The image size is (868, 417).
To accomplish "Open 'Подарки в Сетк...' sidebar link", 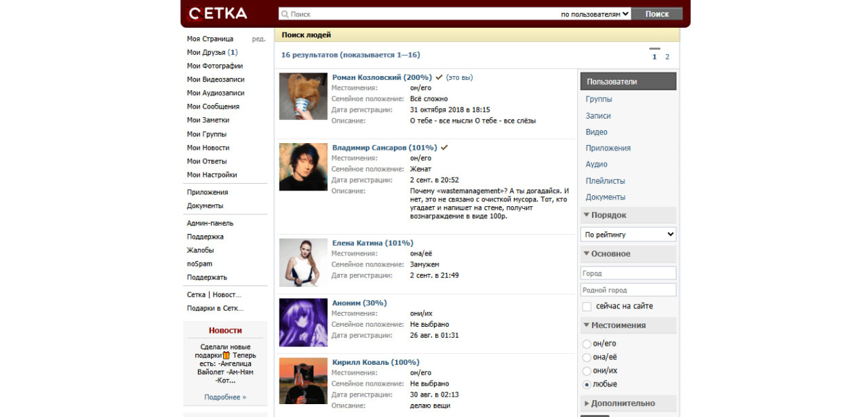I will 215,309.
